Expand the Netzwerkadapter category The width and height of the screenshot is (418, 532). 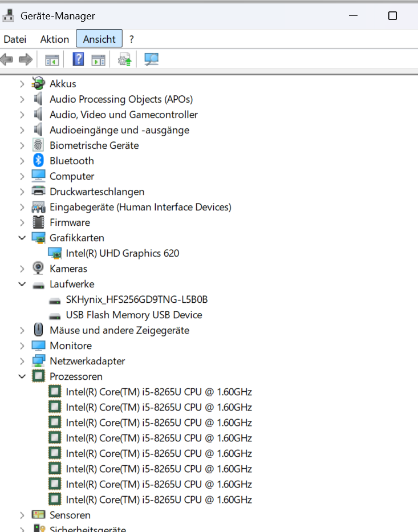coord(22,361)
